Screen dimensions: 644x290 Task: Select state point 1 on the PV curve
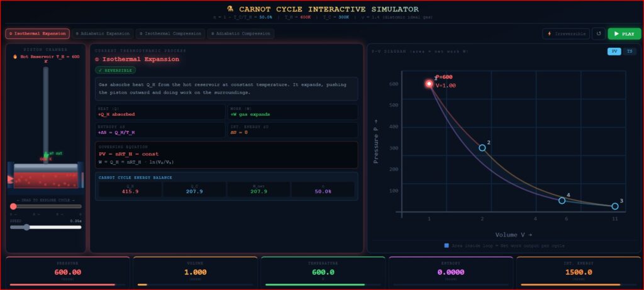click(429, 84)
